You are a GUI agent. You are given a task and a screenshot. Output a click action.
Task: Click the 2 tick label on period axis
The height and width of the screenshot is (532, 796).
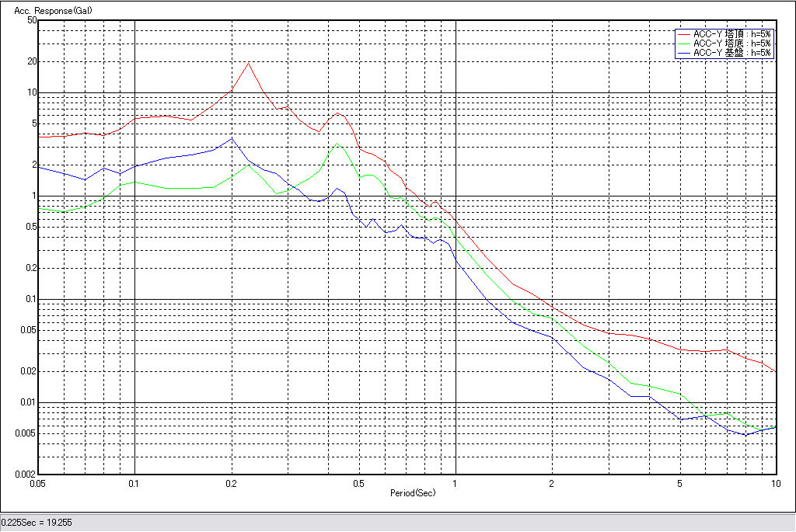point(551,484)
